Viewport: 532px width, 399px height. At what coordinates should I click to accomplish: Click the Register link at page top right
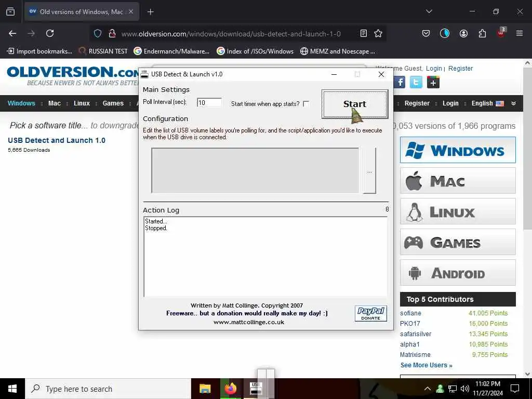click(460, 68)
